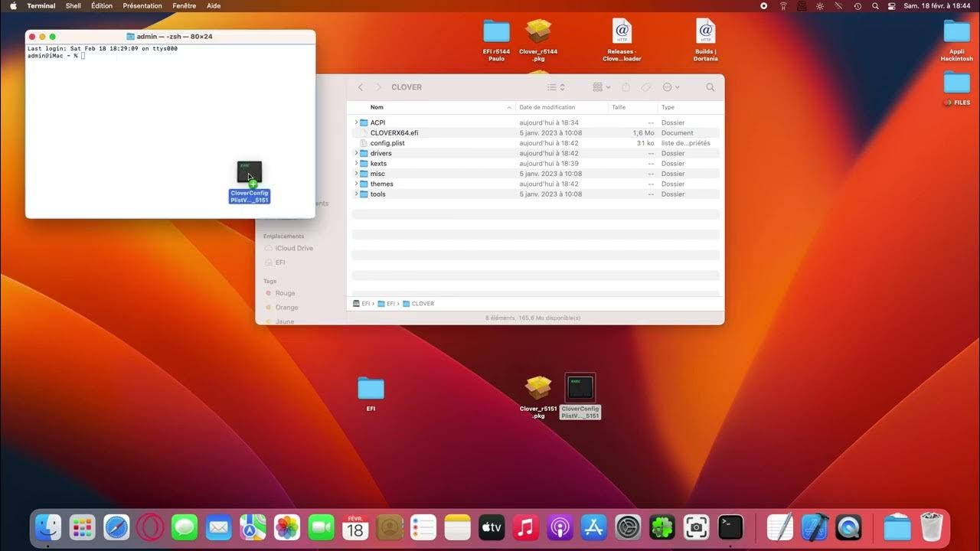This screenshot has width=980, height=551.
Task: Open Photos from the Dock
Action: click(286, 527)
